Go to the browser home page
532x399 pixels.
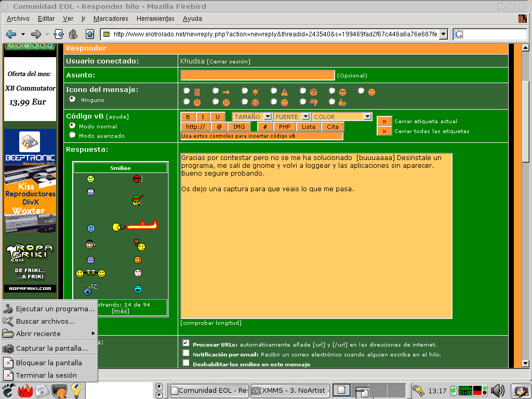coord(90,34)
